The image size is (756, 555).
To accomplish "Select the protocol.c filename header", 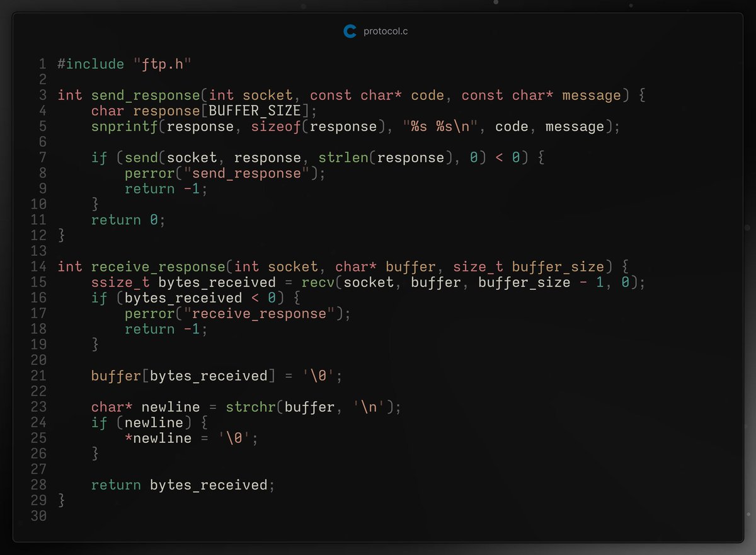I will pos(386,30).
